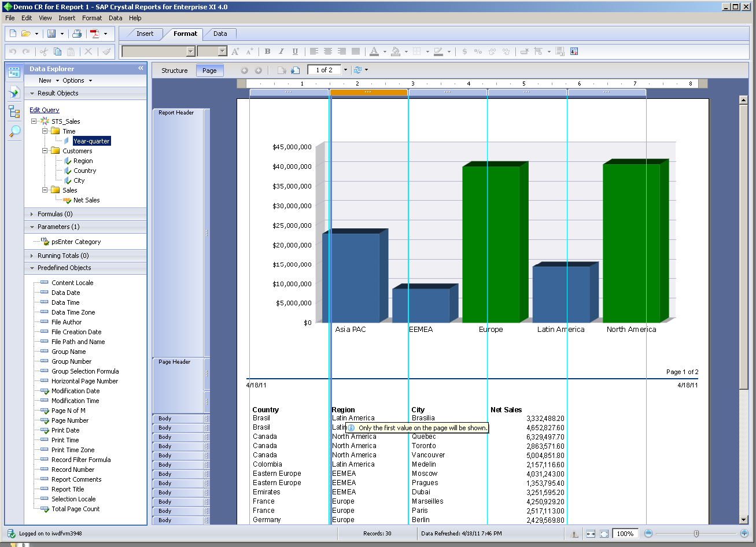Select Total Page Count predefined object
The width and height of the screenshot is (756, 547).
75,509
